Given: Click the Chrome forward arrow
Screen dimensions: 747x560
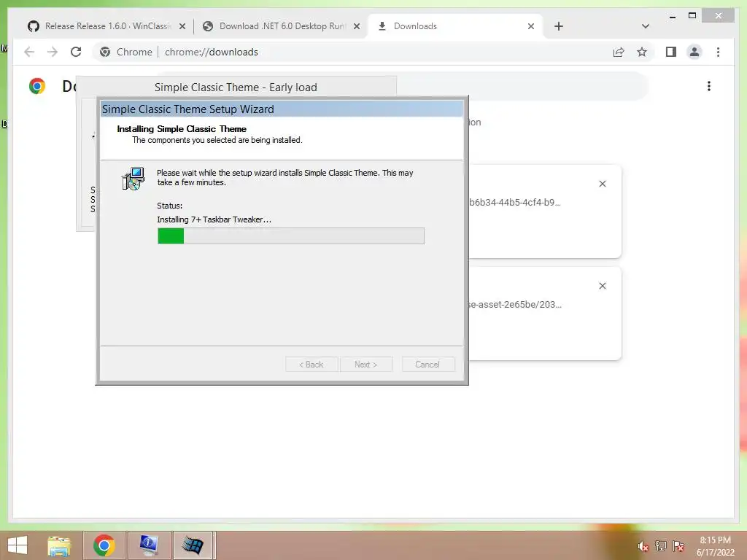Looking at the screenshot, I should click(x=53, y=52).
